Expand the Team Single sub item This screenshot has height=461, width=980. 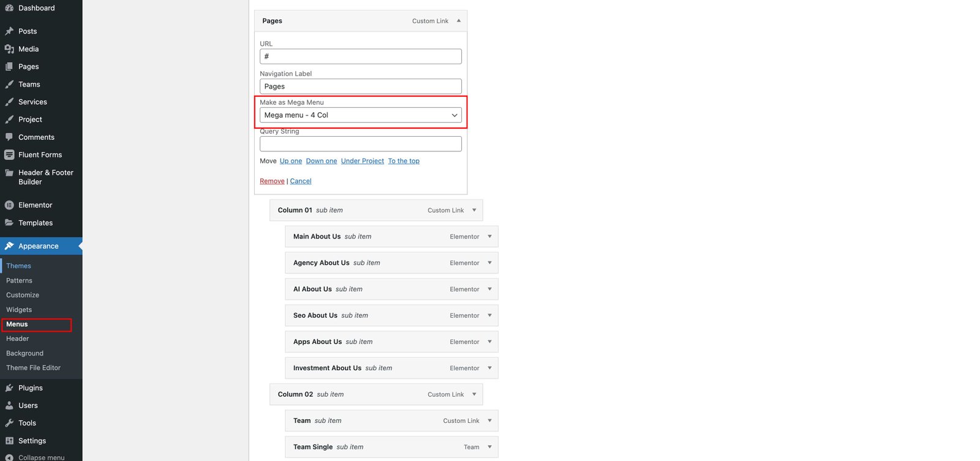pyautogui.click(x=489, y=447)
